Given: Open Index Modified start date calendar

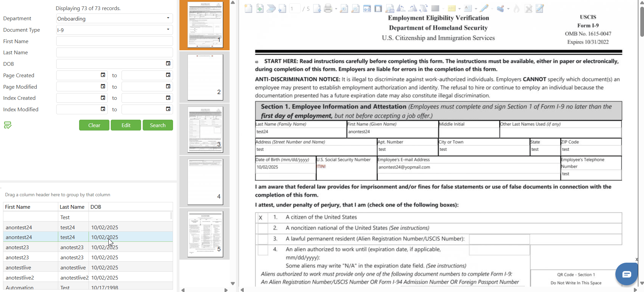Looking at the screenshot, I should 103,109.
